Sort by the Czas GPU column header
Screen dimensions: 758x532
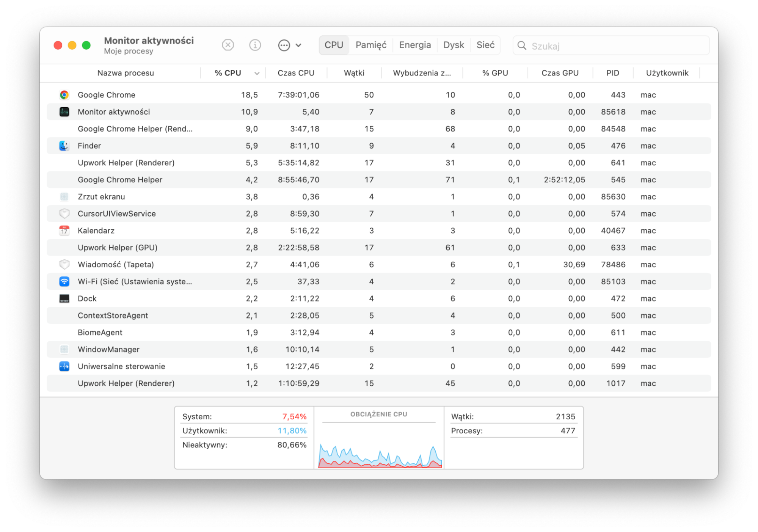(560, 73)
